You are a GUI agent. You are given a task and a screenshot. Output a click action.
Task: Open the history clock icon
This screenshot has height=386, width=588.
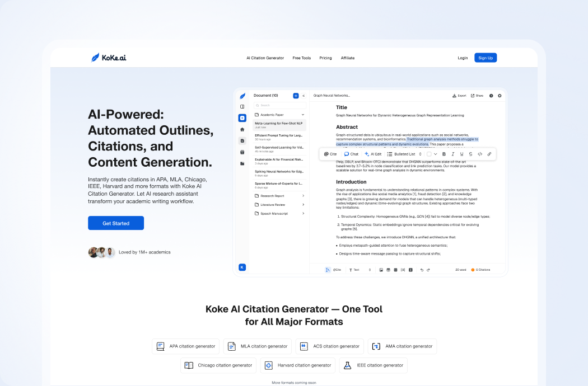click(491, 96)
